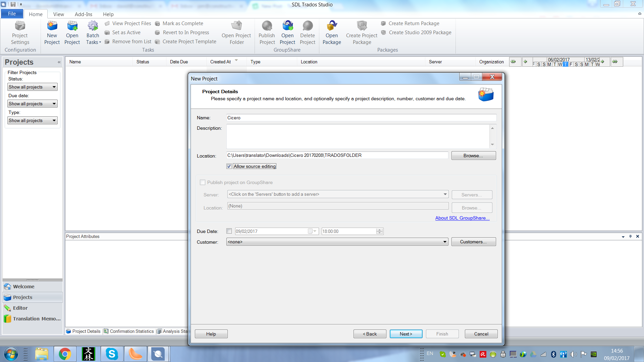Go to the Projects view

(x=33, y=297)
